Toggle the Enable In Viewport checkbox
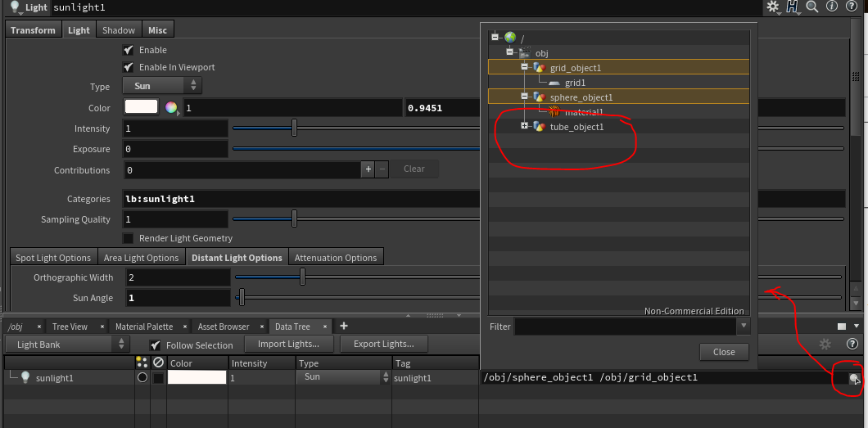Image resolution: width=868 pixels, height=428 pixels. click(x=128, y=67)
